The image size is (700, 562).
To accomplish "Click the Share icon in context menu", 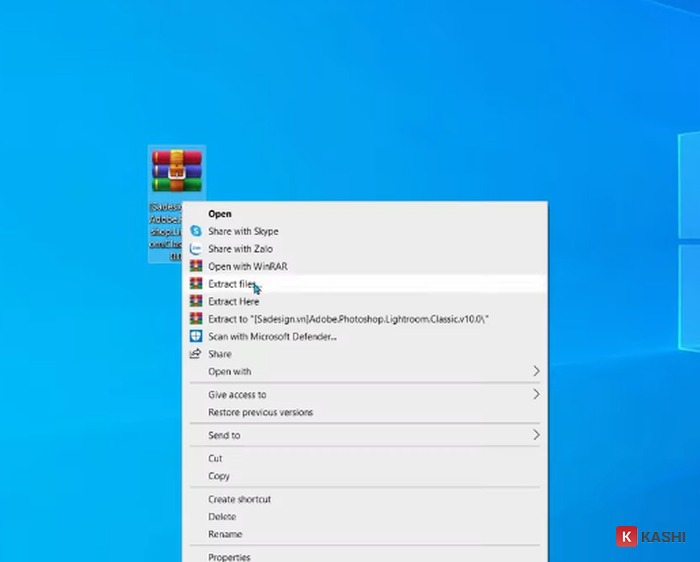I will [x=196, y=354].
